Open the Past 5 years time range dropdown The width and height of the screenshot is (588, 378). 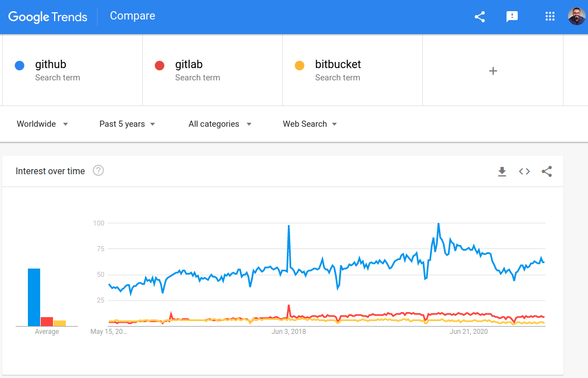coord(127,124)
